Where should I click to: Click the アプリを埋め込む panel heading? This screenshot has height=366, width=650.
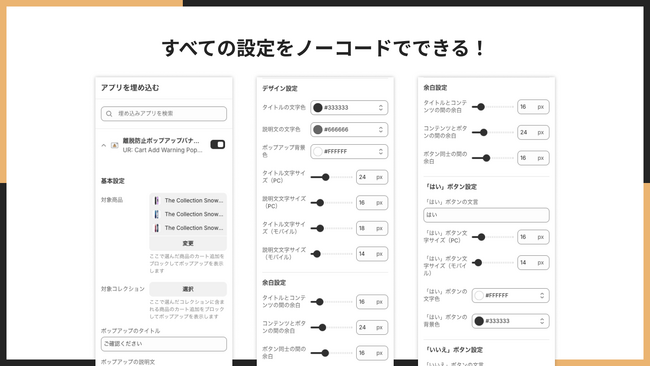pyautogui.click(x=130, y=87)
